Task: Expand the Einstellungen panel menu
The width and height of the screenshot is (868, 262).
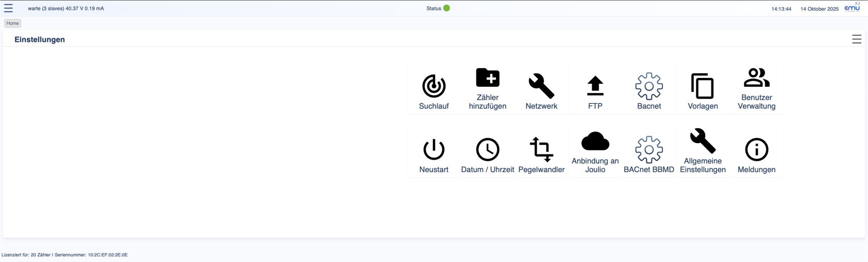Action: tap(856, 39)
